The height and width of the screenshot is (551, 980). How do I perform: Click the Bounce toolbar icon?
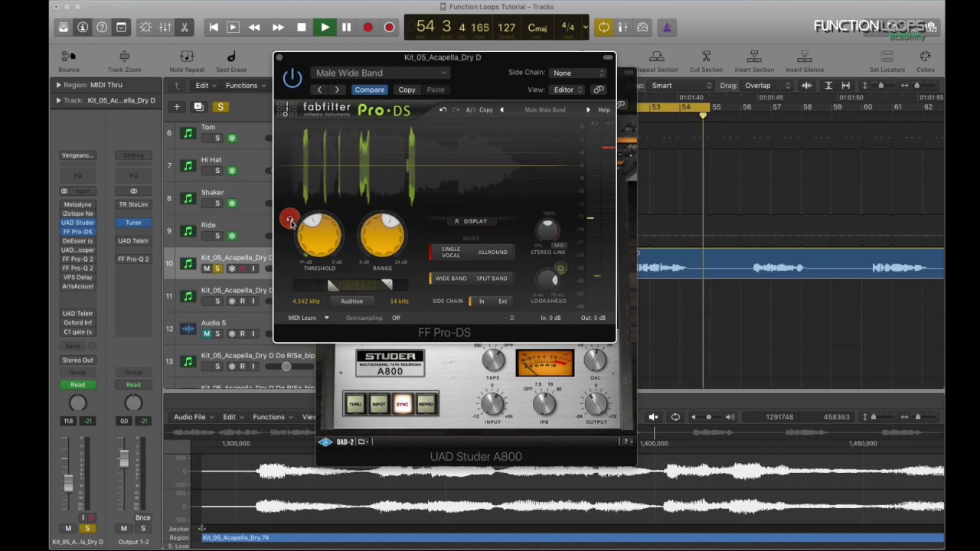coord(69,61)
